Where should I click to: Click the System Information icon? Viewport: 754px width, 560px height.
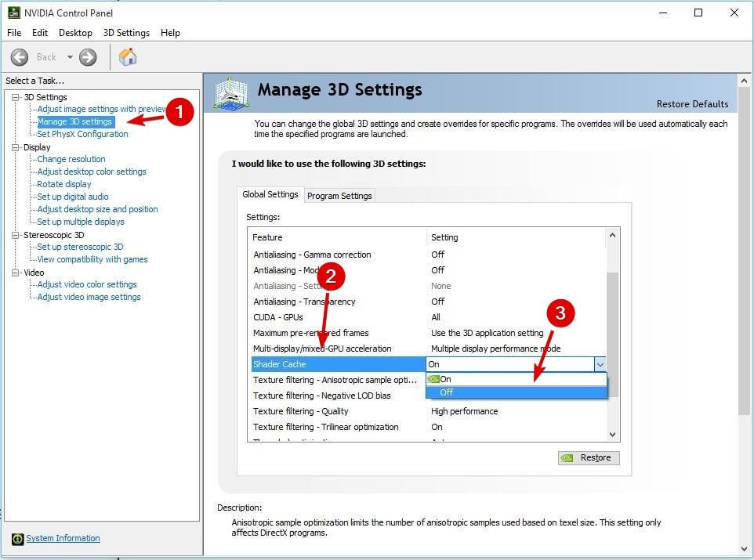pos(18,539)
